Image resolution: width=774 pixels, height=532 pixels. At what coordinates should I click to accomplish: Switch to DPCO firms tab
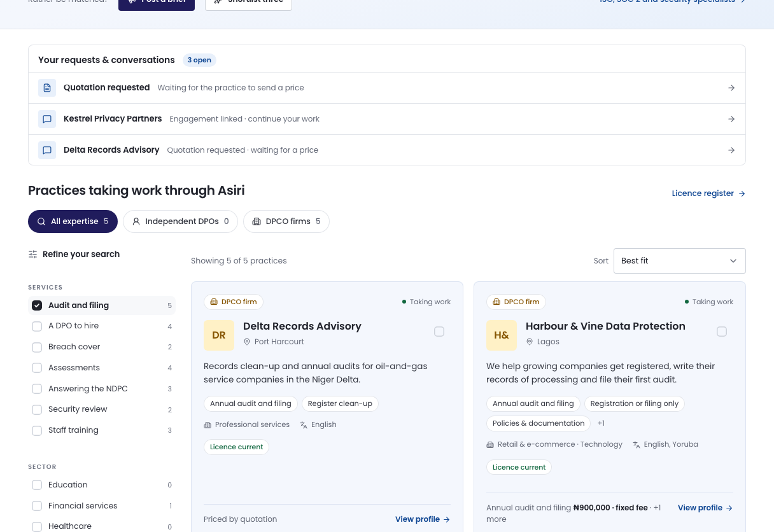click(286, 221)
